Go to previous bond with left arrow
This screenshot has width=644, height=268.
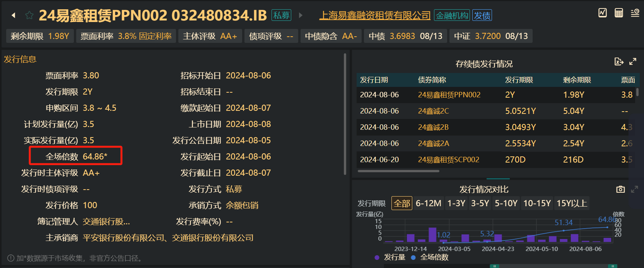[14, 15]
